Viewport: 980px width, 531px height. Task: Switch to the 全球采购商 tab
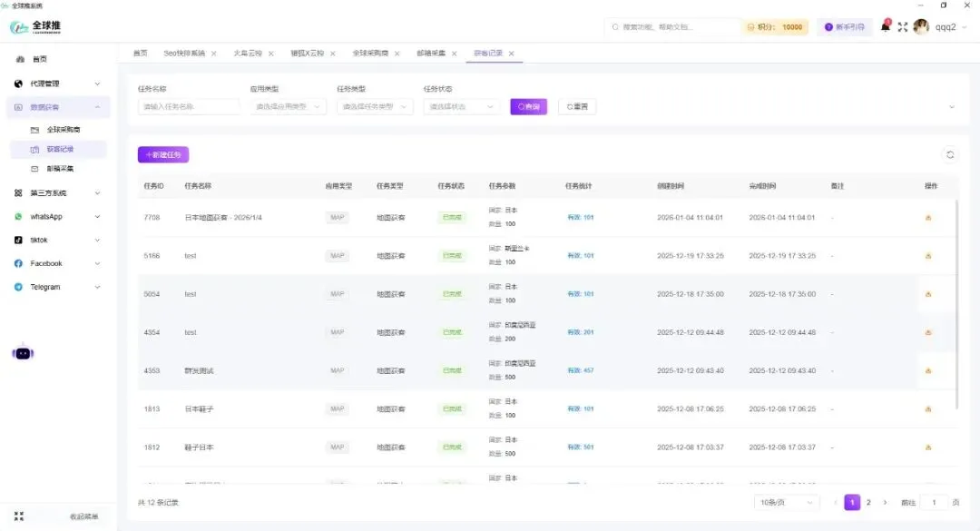[x=370, y=54]
